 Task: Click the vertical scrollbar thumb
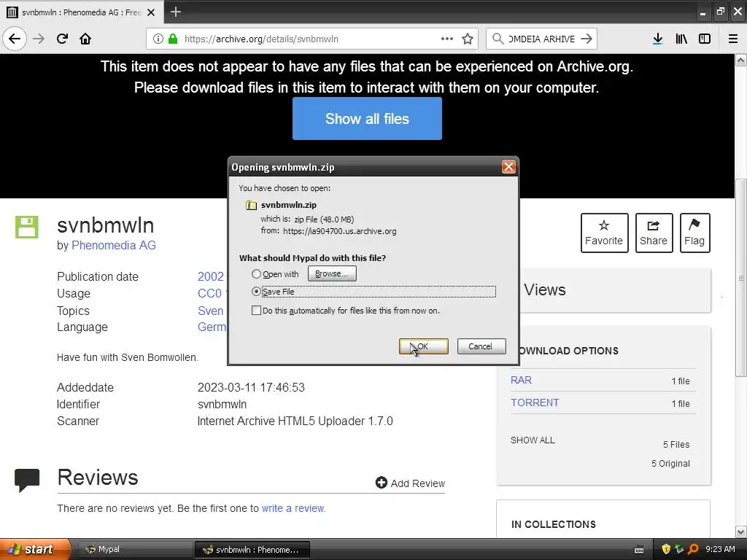coord(740,278)
